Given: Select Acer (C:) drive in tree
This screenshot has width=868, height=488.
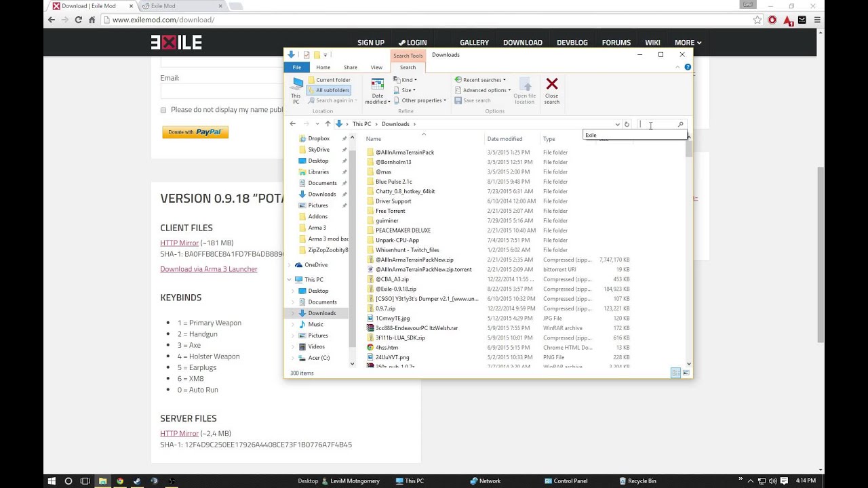Looking at the screenshot, I should click(x=319, y=357).
